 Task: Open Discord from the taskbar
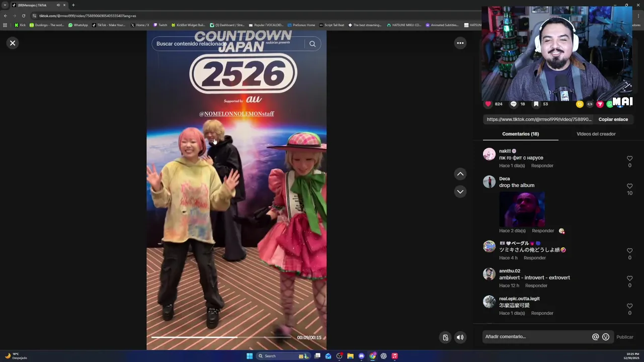(361, 356)
